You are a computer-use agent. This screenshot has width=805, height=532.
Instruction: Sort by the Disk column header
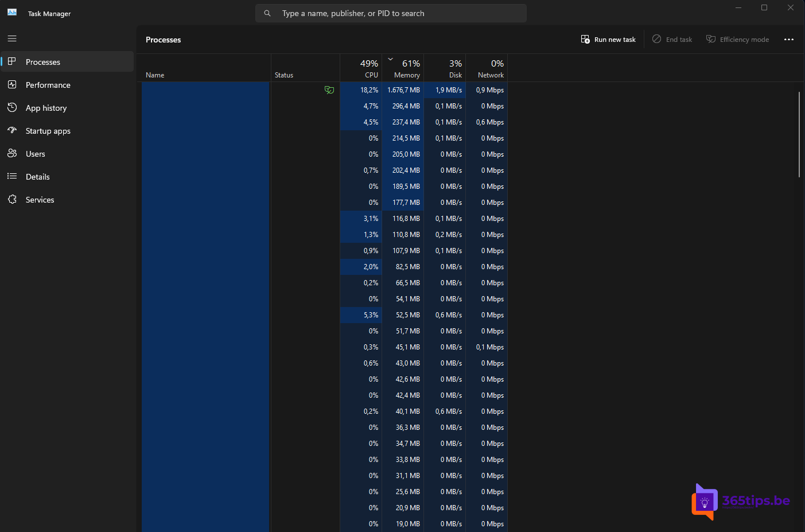tap(445, 68)
